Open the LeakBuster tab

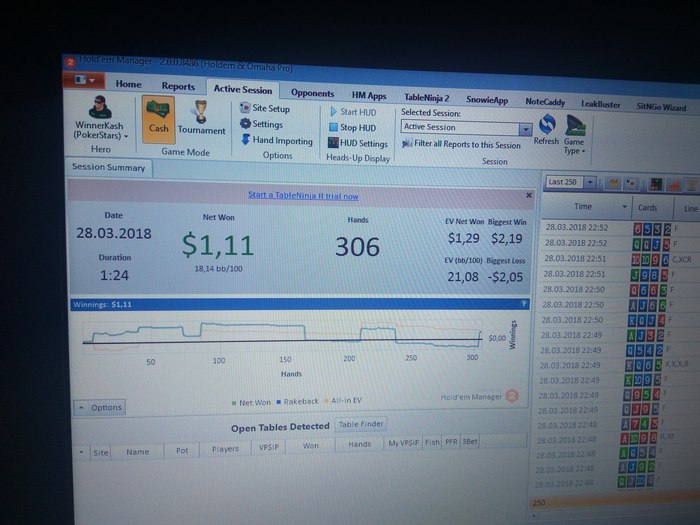pyautogui.click(x=600, y=104)
